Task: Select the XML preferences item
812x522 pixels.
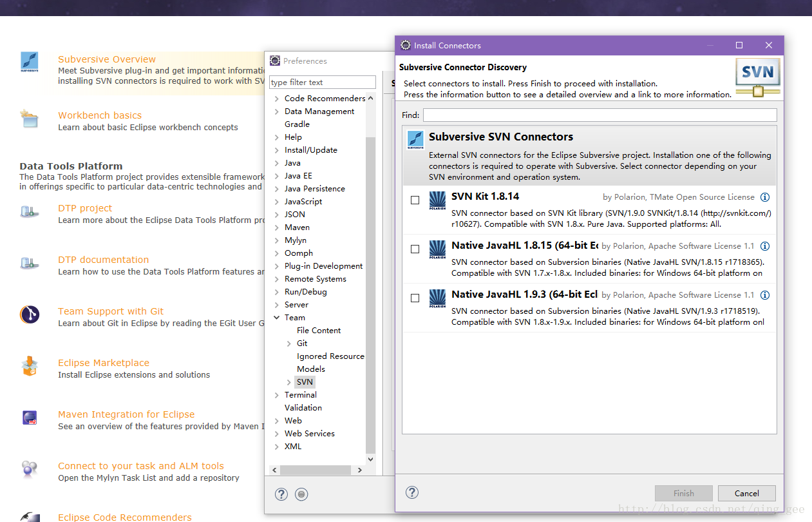Action: pos(293,447)
